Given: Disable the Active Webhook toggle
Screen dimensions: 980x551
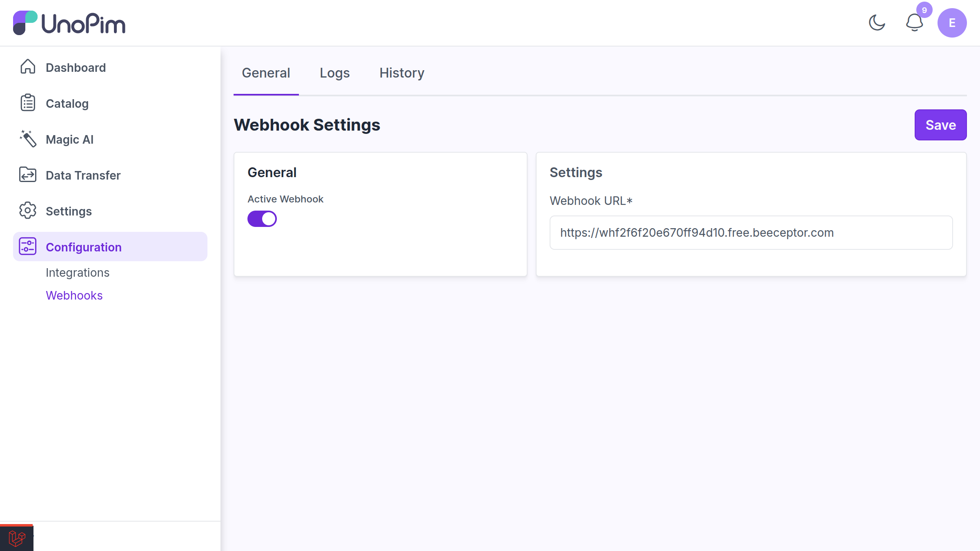Looking at the screenshot, I should [x=262, y=219].
